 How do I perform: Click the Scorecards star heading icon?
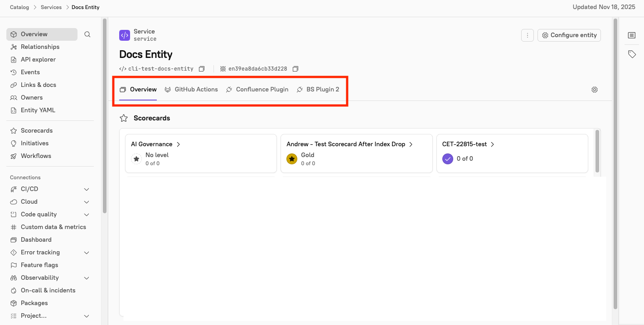[x=124, y=118]
